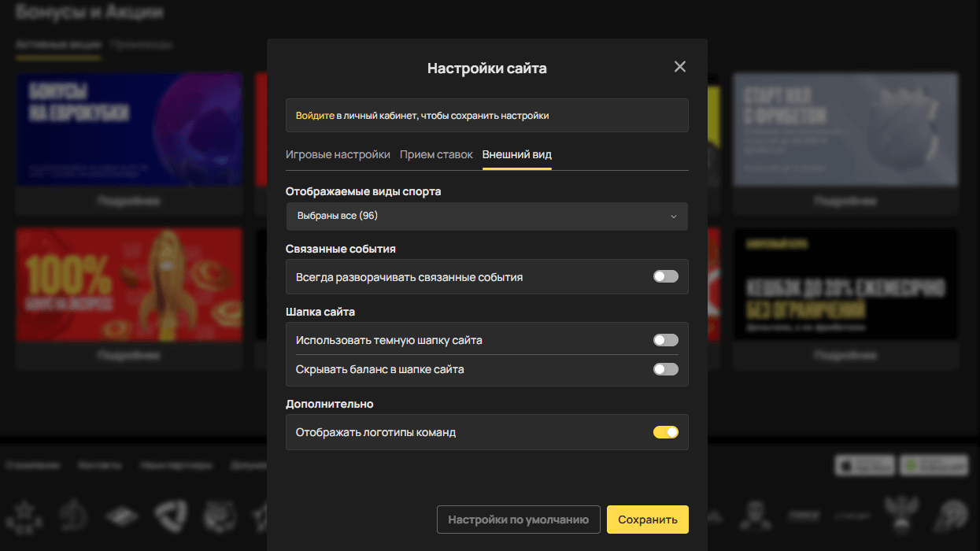Click the Дополнительно section heading
The width and height of the screenshot is (980, 551).
point(329,404)
